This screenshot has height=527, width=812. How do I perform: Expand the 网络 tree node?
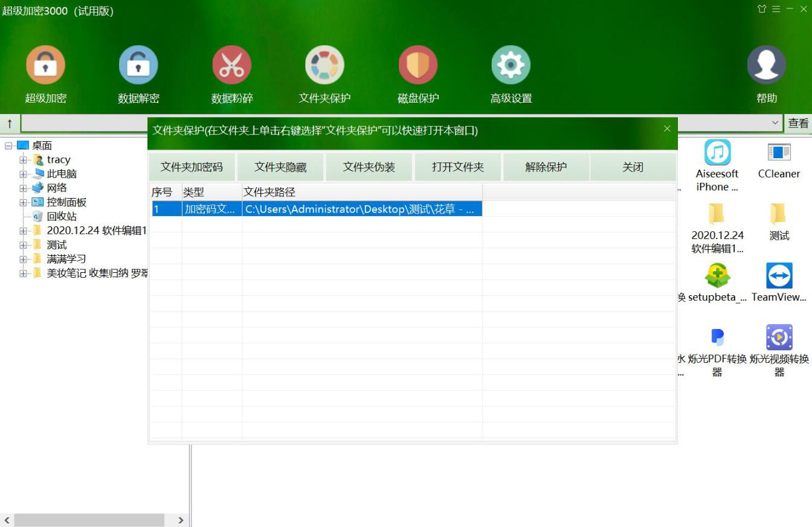(x=23, y=188)
